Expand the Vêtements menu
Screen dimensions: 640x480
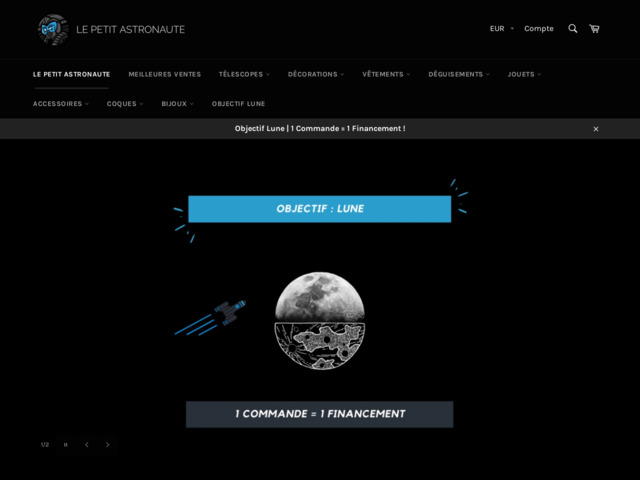386,74
